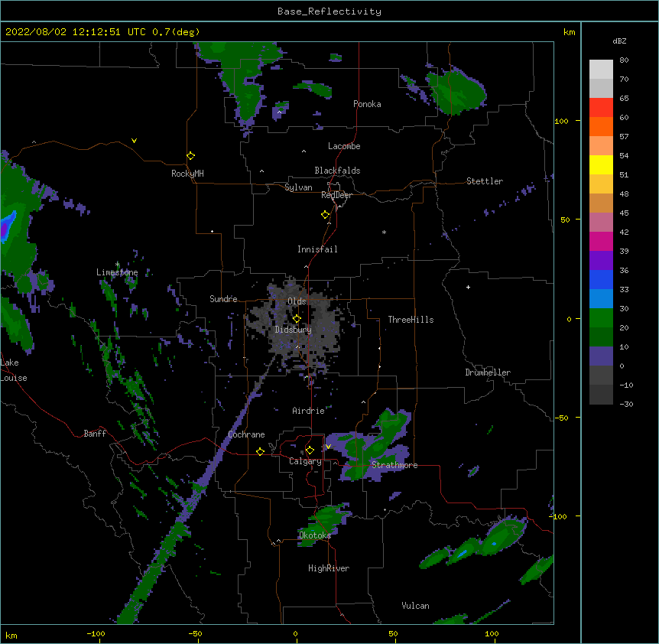Select the yellow diamond marker above Calgary label
The image size is (659, 644).
pos(310,450)
